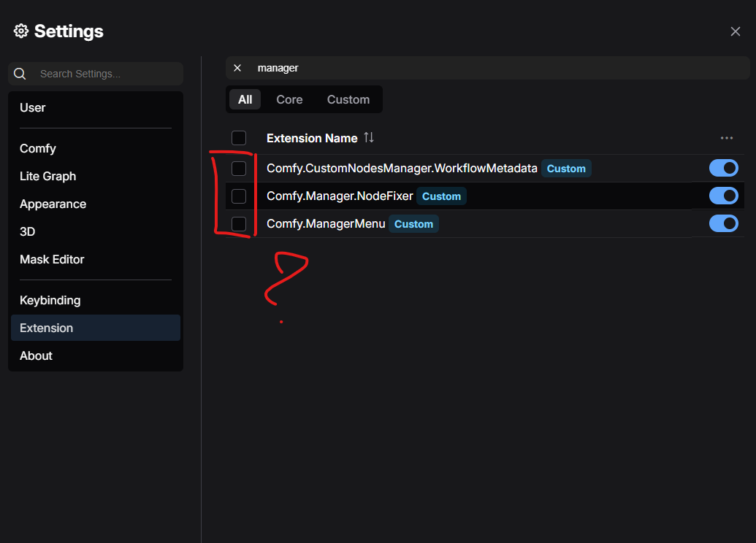The image size is (756, 543).
Task: Check the Comfy.ManagerMenu row checkbox
Action: pos(239,223)
